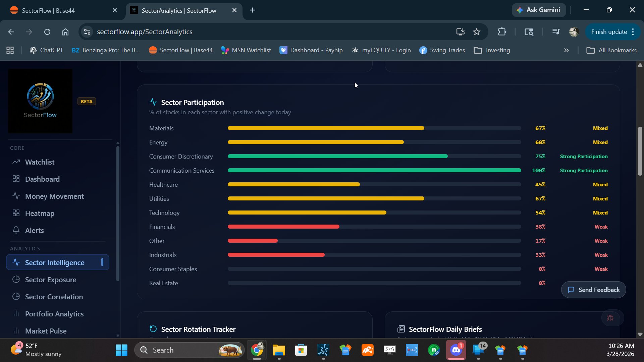644x362 pixels.
Task: Open Money Movement in the sidebar
Action: coord(54,196)
